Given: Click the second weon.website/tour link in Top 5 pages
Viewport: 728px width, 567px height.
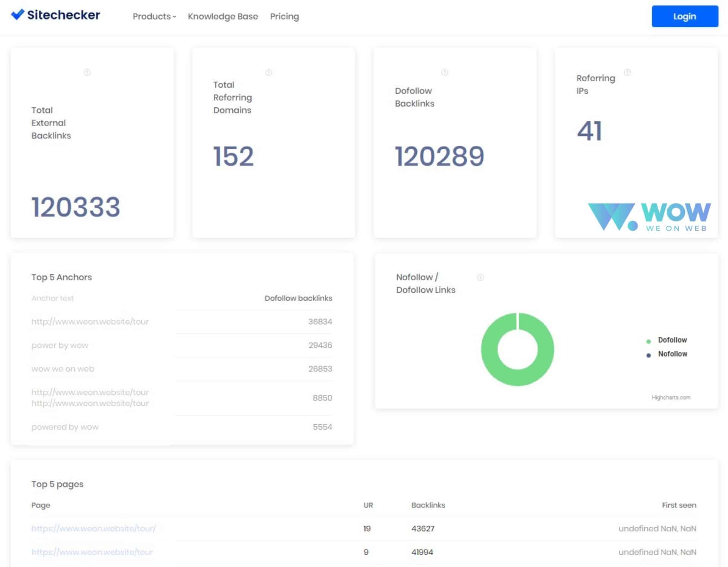Looking at the screenshot, I should [x=92, y=552].
